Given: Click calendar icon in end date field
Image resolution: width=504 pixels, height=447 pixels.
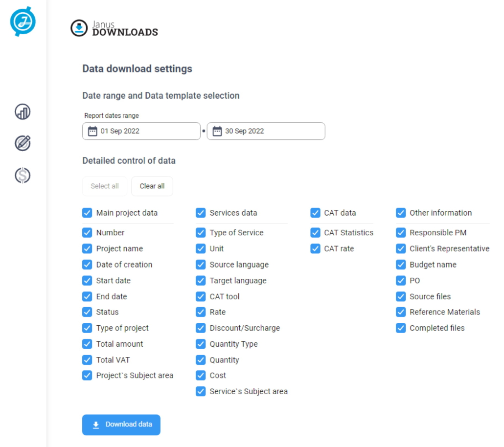Looking at the screenshot, I should click(x=217, y=131).
